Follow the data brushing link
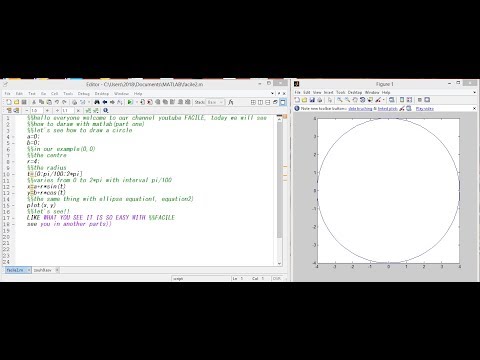480x360 pixels. click(x=360, y=109)
